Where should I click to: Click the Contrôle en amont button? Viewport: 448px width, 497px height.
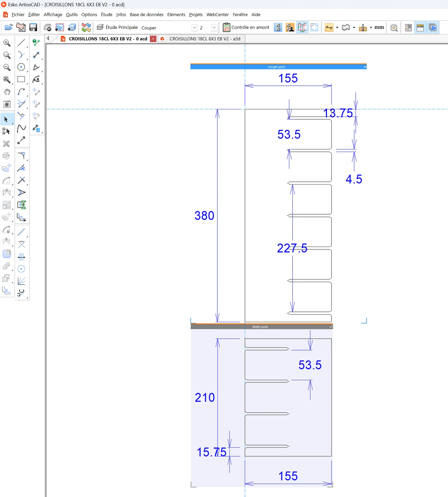click(x=246, y=27)
